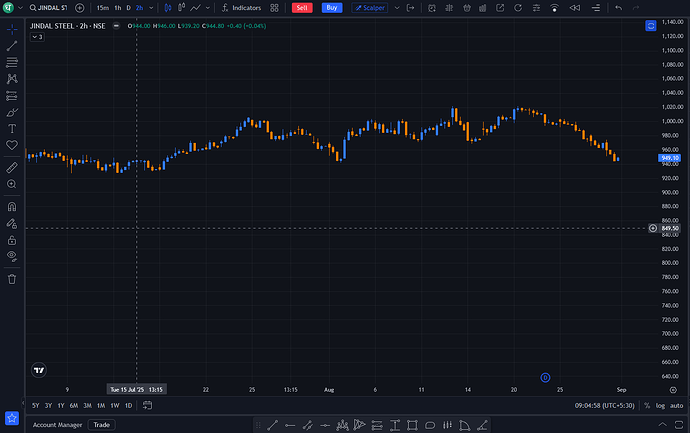Open go to date calendar icon
The height and width of the screenshot is (433, 690).
pos(147,405)
